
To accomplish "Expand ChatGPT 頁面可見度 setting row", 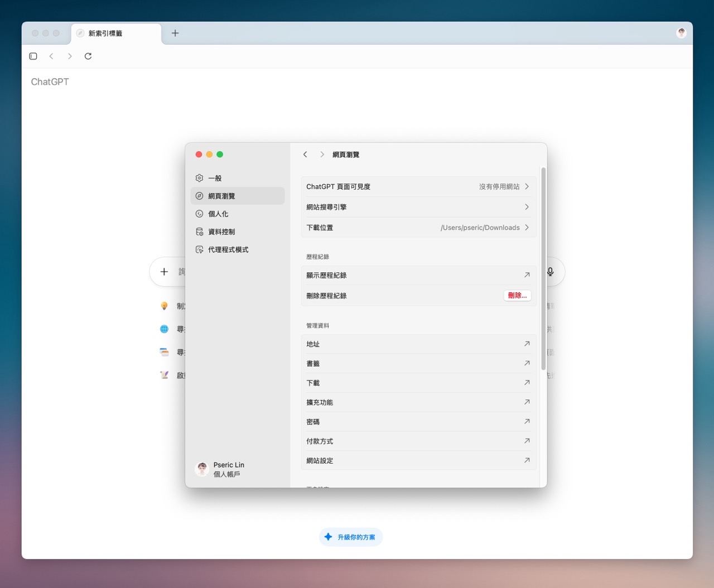I will (x=418, y=187).
